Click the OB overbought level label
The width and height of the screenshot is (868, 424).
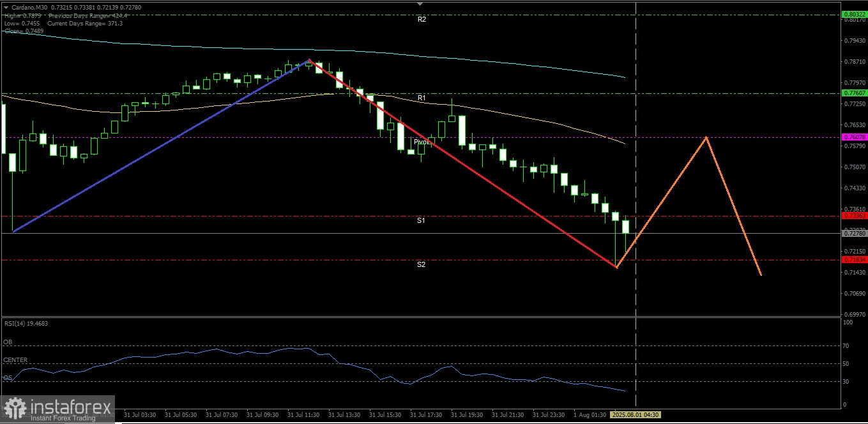[x=8, y=342]
